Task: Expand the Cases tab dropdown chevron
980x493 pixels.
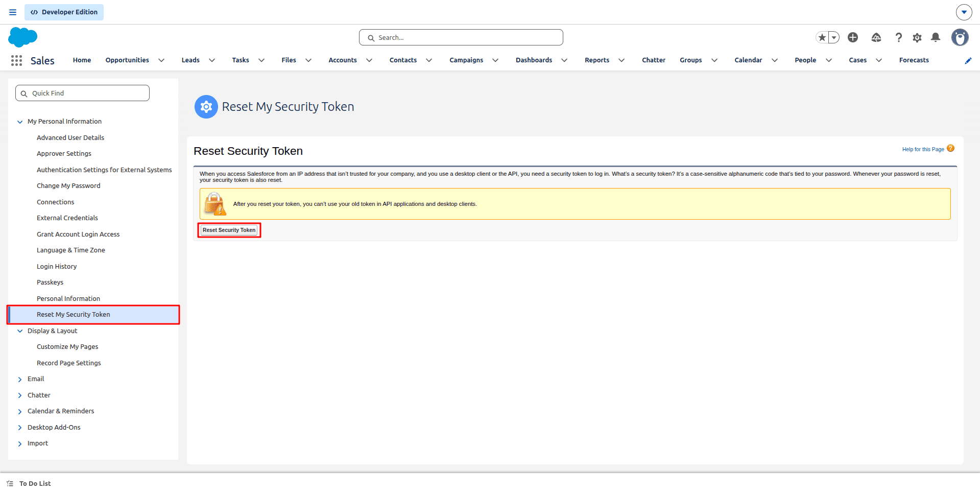Action: [x=879, y=60]
